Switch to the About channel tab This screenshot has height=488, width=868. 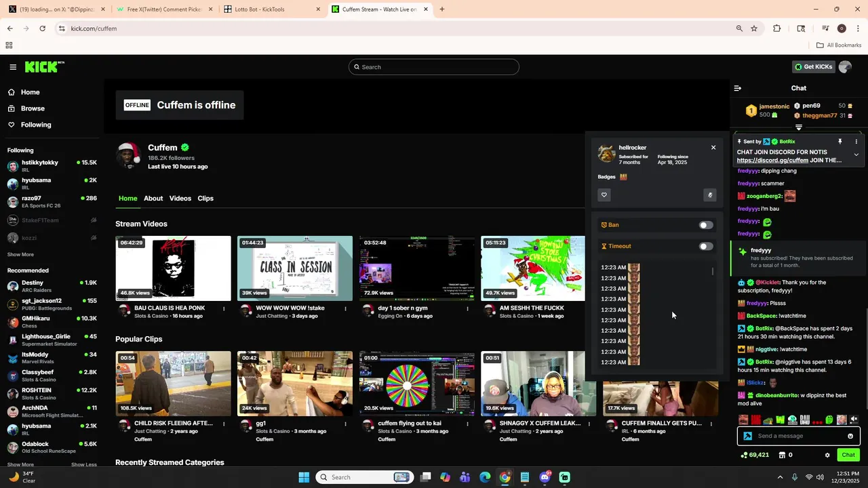click(153, 199)
